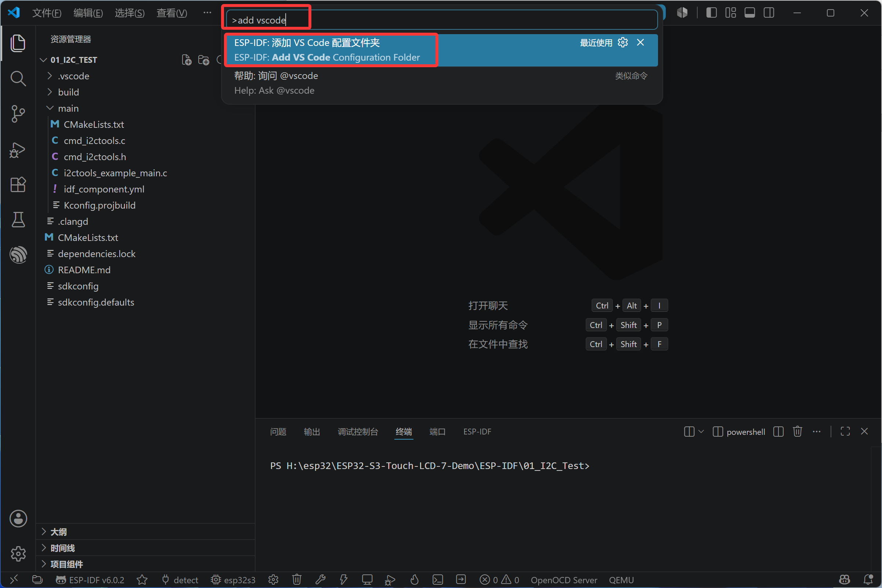This screenshot has width=882, height=588.
Task: Open the ESP-IDF Espressif sidebar view
Action: (18, 255)
